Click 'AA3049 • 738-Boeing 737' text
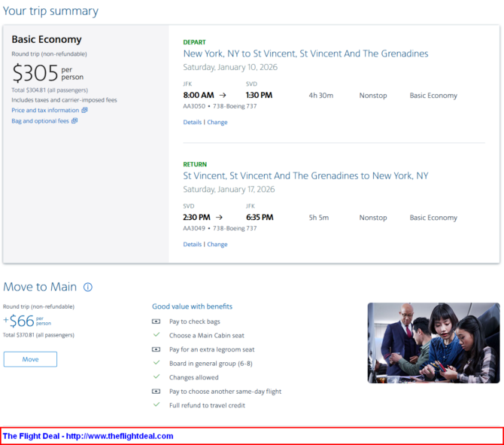504x445 pixels. click(x=220, y=228)
